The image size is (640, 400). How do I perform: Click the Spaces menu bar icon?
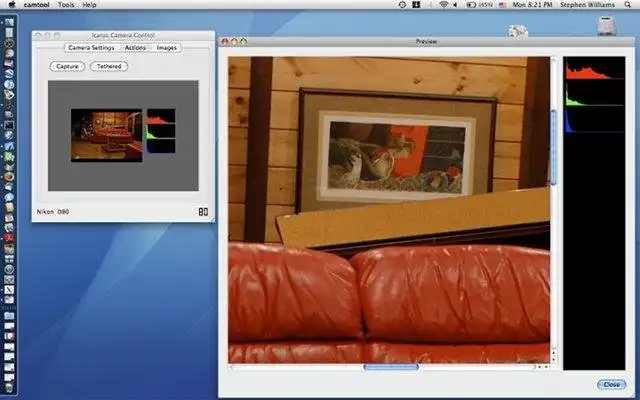tap(416, 5)
